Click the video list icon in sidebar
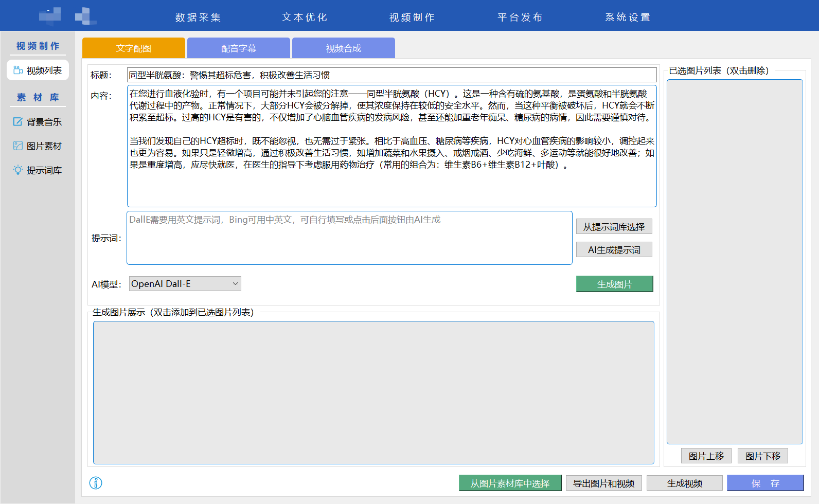Screen dimensions: 819x504 coord(18,70)
